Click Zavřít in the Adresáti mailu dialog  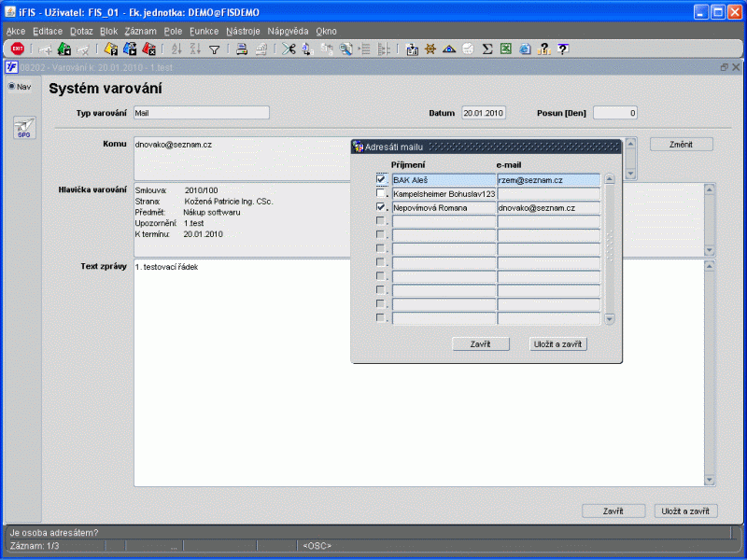point(481,343)
